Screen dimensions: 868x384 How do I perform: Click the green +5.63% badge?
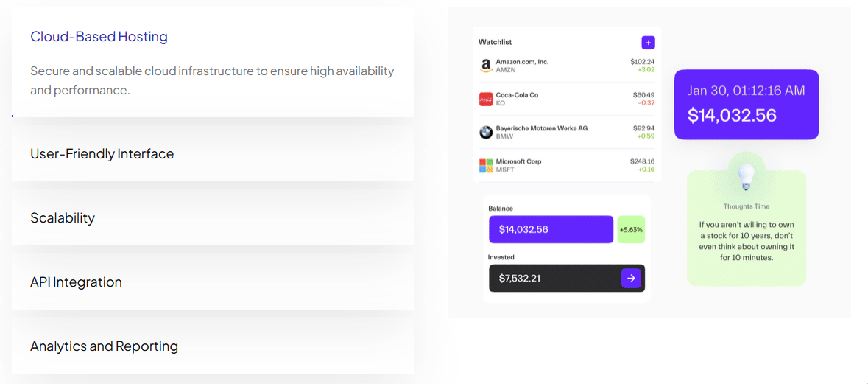631,229
